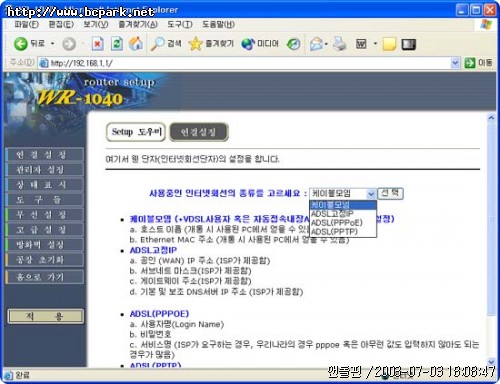Switch to the Setup 도우미 tab
Viewport: 500px width, 384px height.
136,132
